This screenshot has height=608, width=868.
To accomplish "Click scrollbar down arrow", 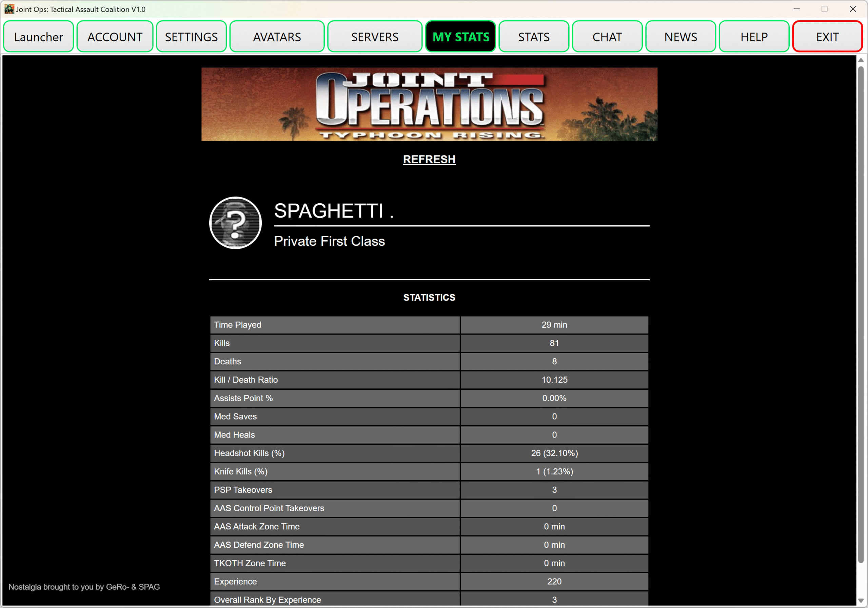I will [x=861, y=601].
